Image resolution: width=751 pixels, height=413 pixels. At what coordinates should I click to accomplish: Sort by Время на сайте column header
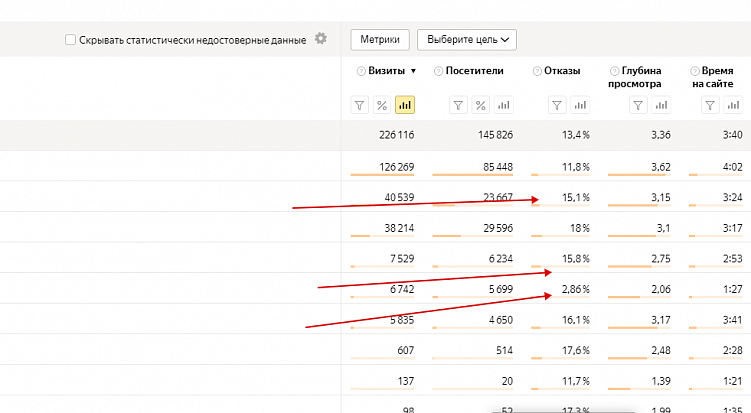(713, 77)
